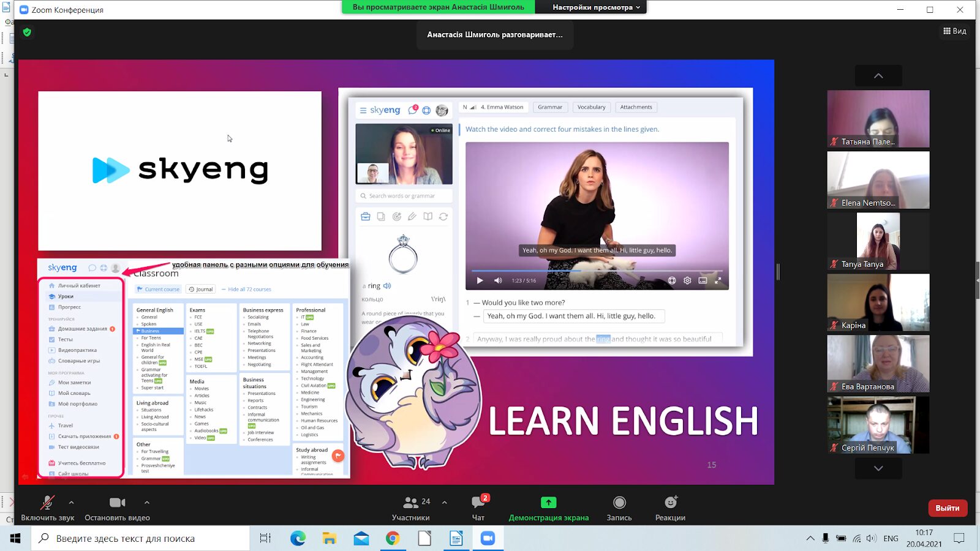Open Тесты in Skyeng sidebar
This screenshot has height=551, width=980.
tap(66, 339)
